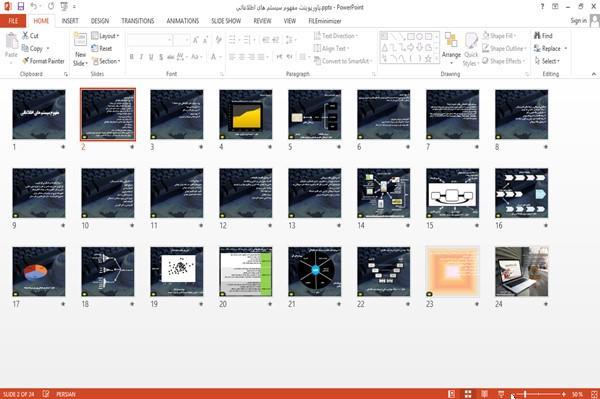Click PERSIAN language in status bar
The width and height of the screenshot is (600, 399).
66,394
